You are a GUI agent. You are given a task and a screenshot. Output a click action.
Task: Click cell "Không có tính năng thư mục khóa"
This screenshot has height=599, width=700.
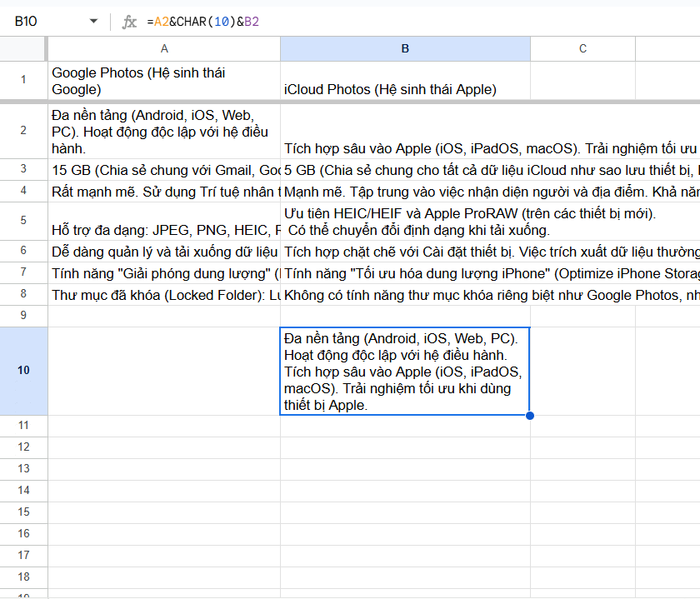point(405,295)
